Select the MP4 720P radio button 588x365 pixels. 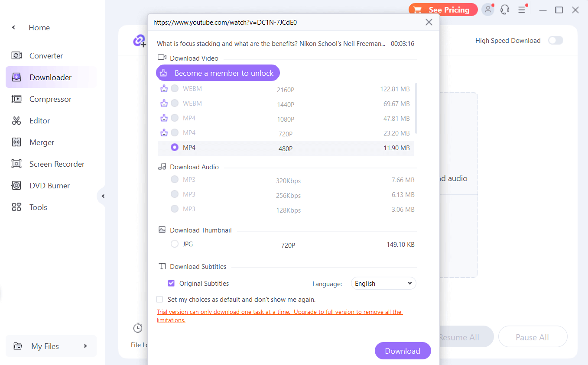tap(175, 133)
